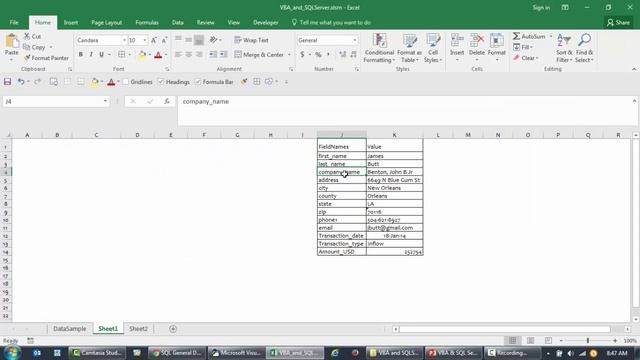Select cell containing jbutt@gmail.com
The height and width of the screenshot is (360, 640).
coord(394,228)
